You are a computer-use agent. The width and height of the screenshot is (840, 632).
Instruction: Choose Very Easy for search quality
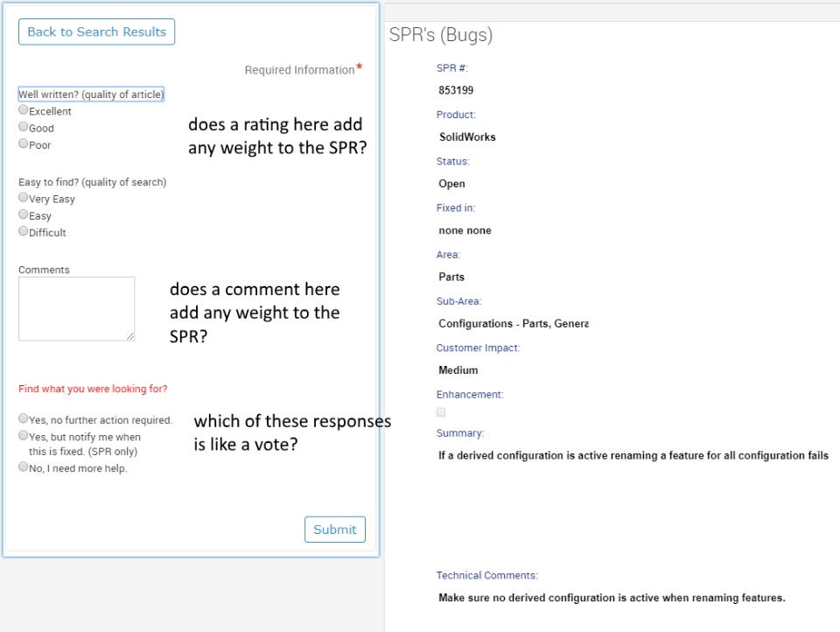click(23, 197)
